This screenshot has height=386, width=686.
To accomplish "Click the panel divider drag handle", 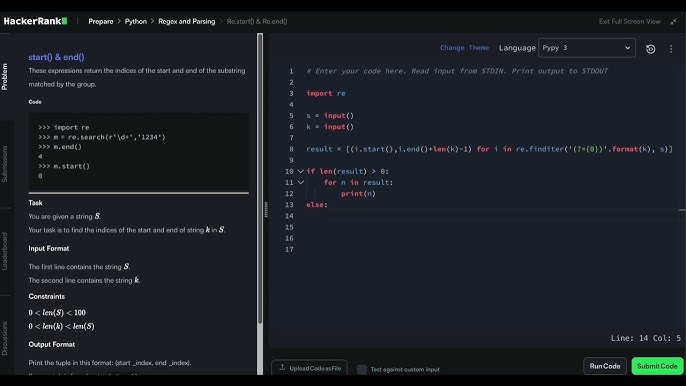I will [266, 210].
